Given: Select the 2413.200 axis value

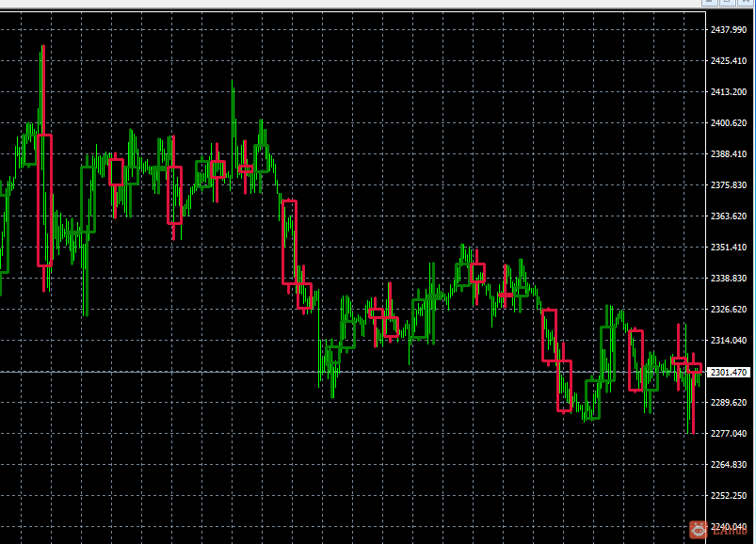Looking at the screenshot, I should click(x=729, y=92).
